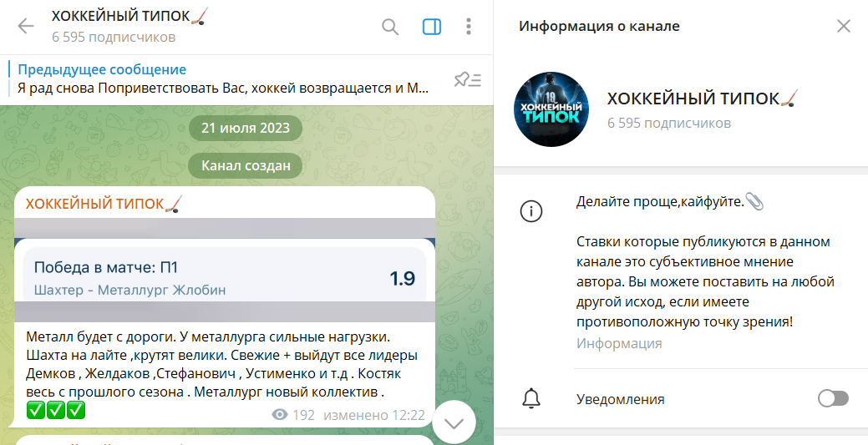Viewport: 868px width, 445px height.
Task: Click the info circle icon
Action: pyautogui.click(x=531, y=211)
